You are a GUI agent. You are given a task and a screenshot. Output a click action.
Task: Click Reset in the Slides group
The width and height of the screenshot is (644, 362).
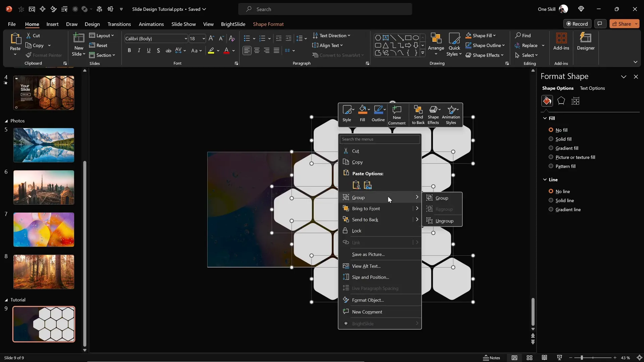tap(98, 45)
